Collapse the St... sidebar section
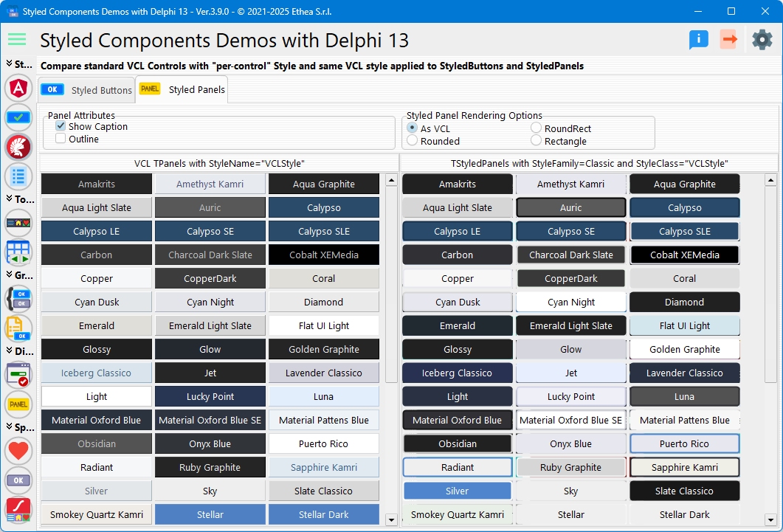Screen dimensions: 783x532 (18, 65)
